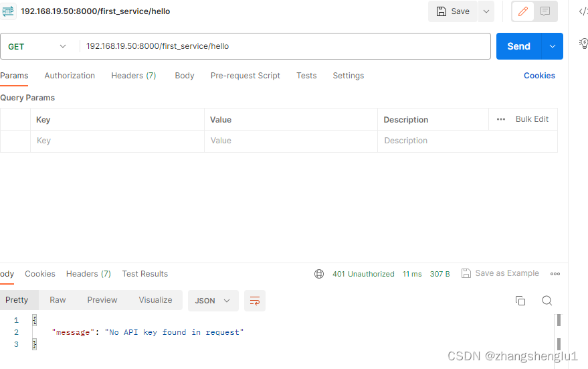Open the Settings tab
This screenshot has height=369, width=588.
click(x=349, y=76)
